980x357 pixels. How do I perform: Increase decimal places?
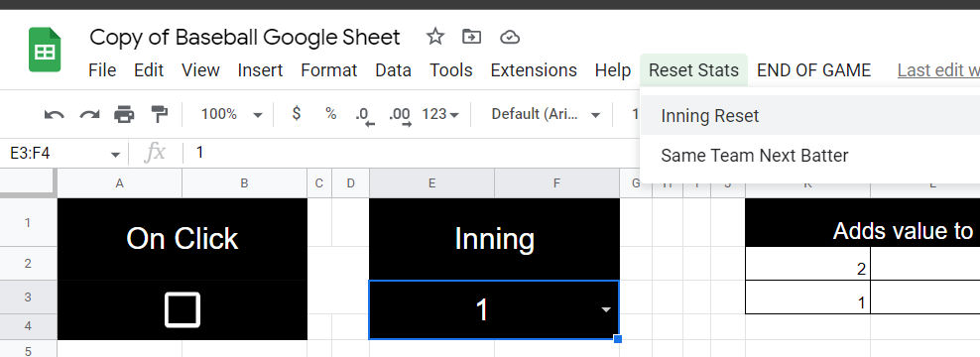pyautogui.click(x=400, y=116)
